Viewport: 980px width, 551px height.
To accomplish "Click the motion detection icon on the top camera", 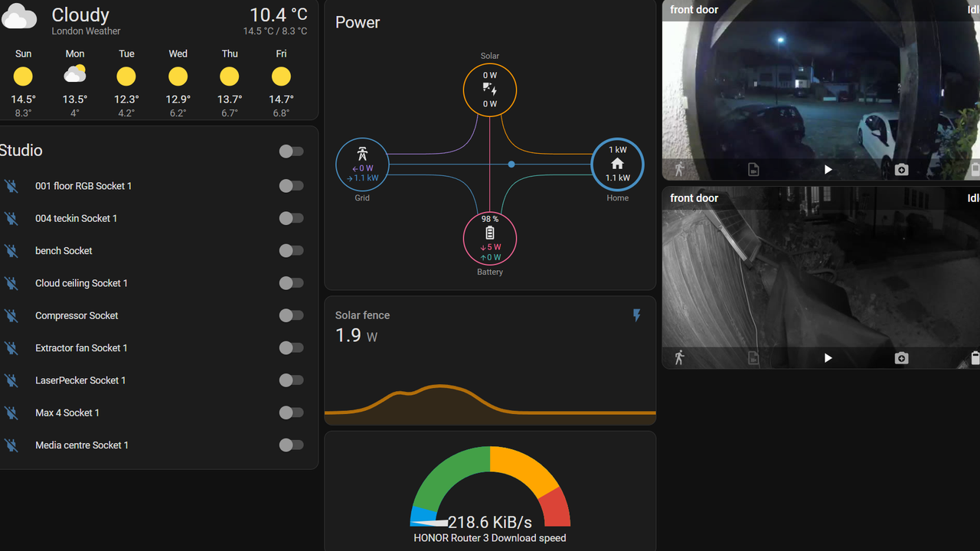I will coord(679,170).
